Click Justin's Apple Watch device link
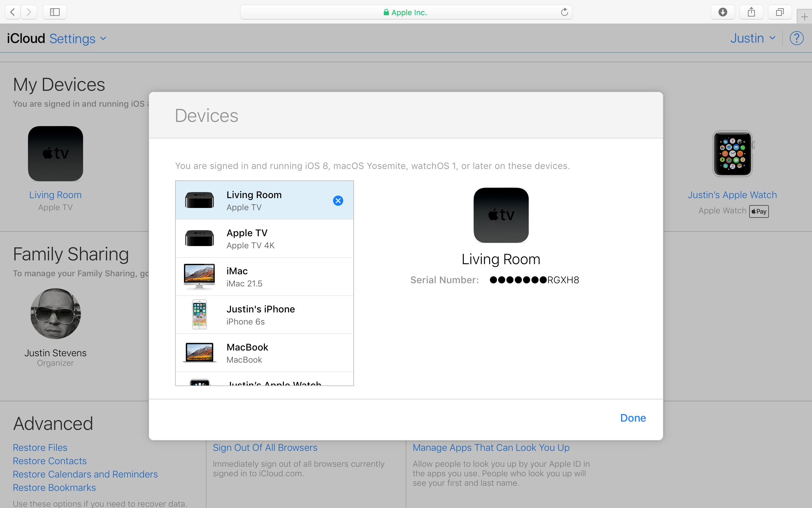This screenshot has height=508, width=812. pos(732,195)
